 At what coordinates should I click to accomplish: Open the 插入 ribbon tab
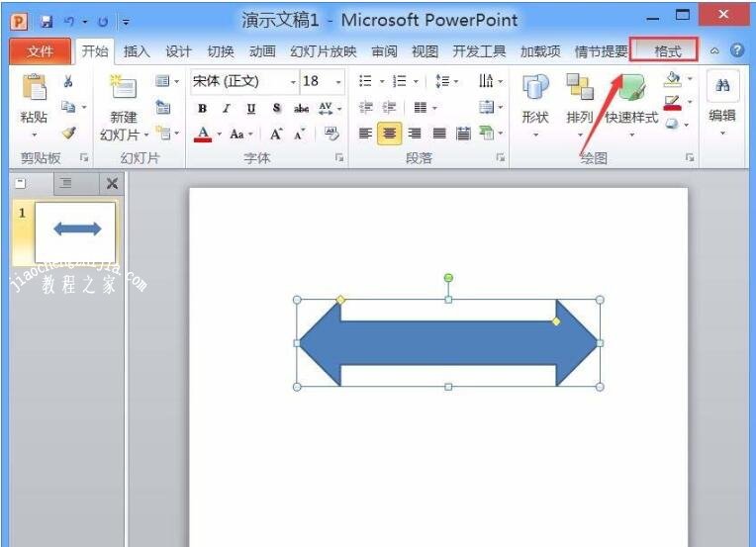point(137,51)
